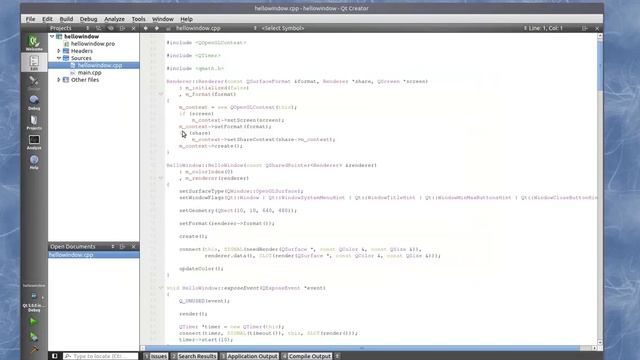The width and height of the screenshot is (640, 360).
Task: Expand the Other files folder
Action: (x=59, y=80)
